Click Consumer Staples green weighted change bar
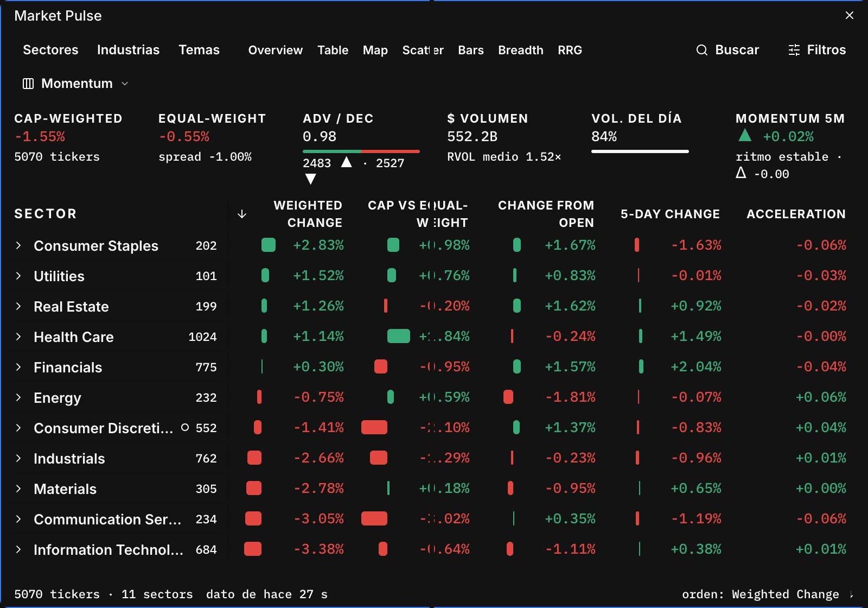Viewport: 868px width, 608px height. [x=268, y=245]
